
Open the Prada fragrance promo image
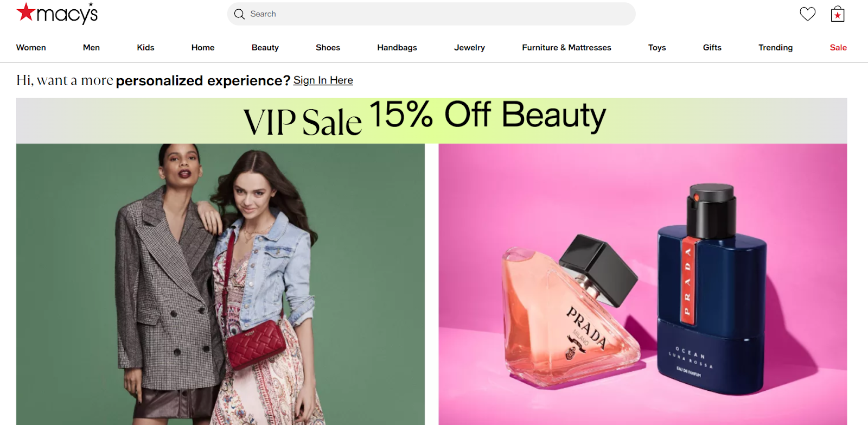pyautogui.click(x=643, y=284)
